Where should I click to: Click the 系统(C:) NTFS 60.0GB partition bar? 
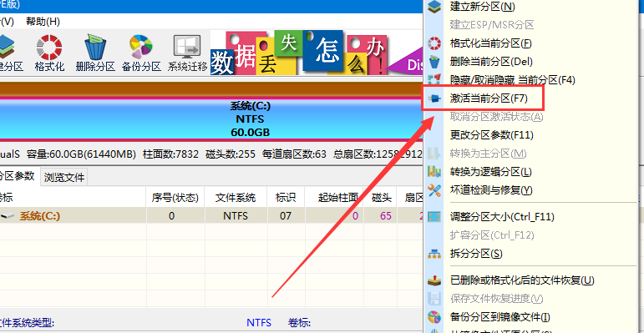pyautogui.click(x=211, y=119)
